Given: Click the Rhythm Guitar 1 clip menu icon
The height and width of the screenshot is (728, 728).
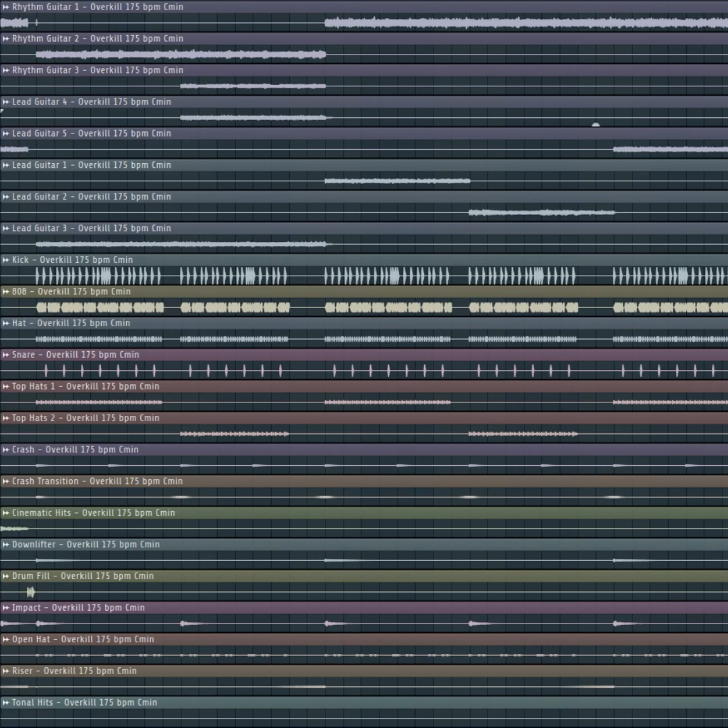Looking at the screenshot, I should [6, 7].
